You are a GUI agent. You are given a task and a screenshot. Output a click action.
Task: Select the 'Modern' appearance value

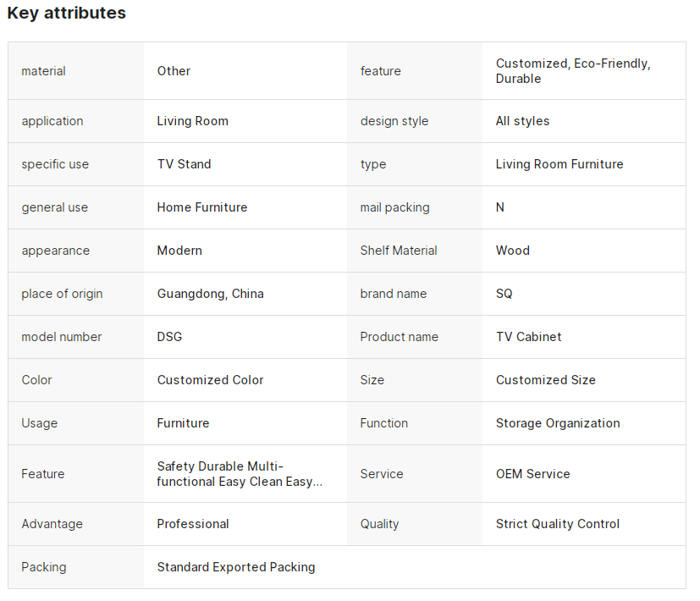179,251
